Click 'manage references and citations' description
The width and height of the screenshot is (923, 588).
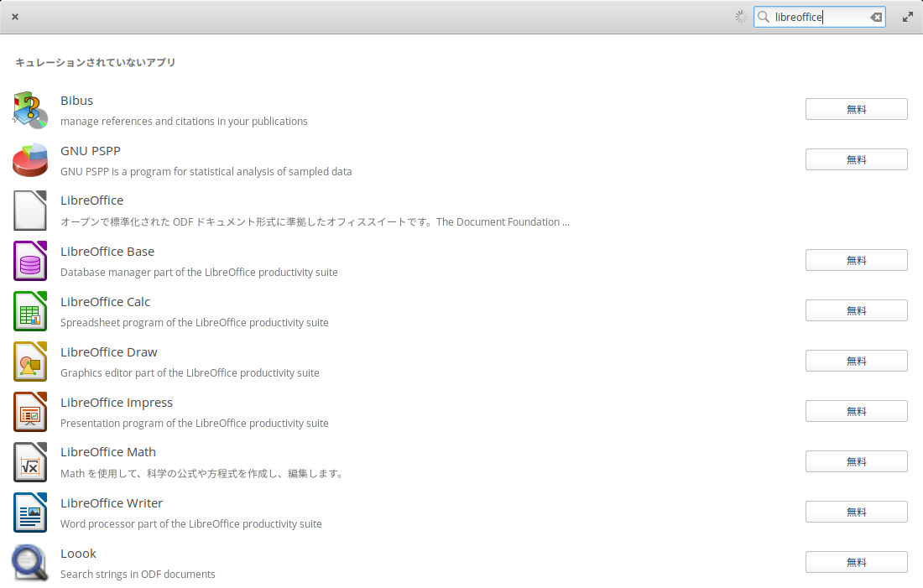[184, 122]
